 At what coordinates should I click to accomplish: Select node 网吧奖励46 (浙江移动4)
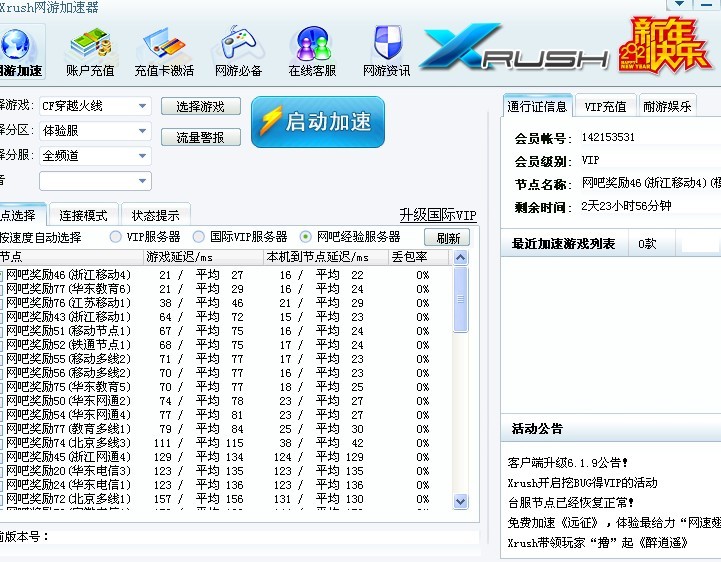click(x=68, y=275)
